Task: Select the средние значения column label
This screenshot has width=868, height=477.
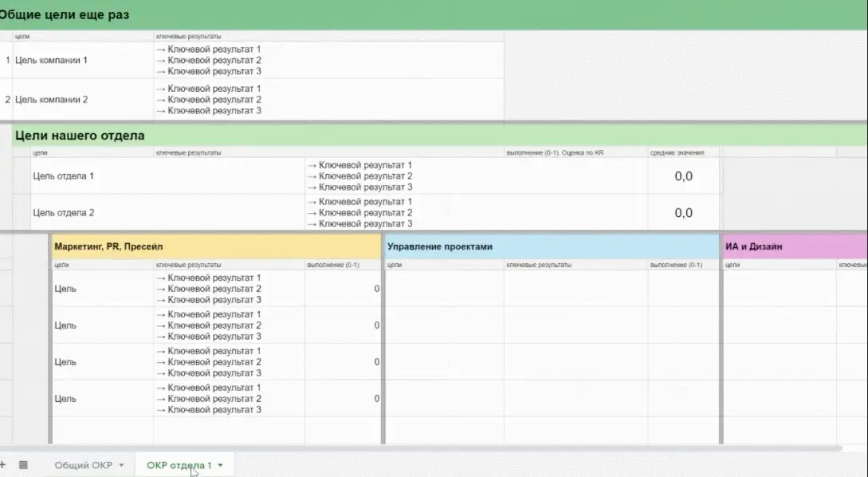Action: (677, 153)
